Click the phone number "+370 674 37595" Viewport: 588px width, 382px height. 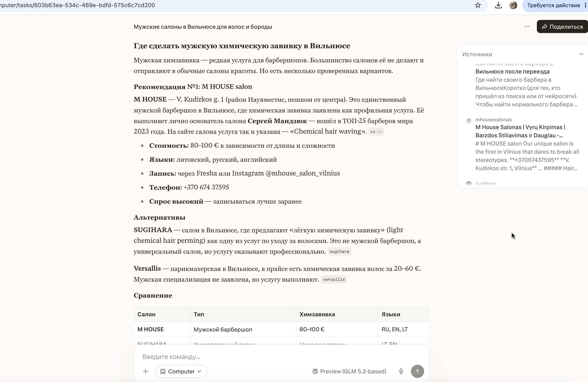tap(206, 187)
